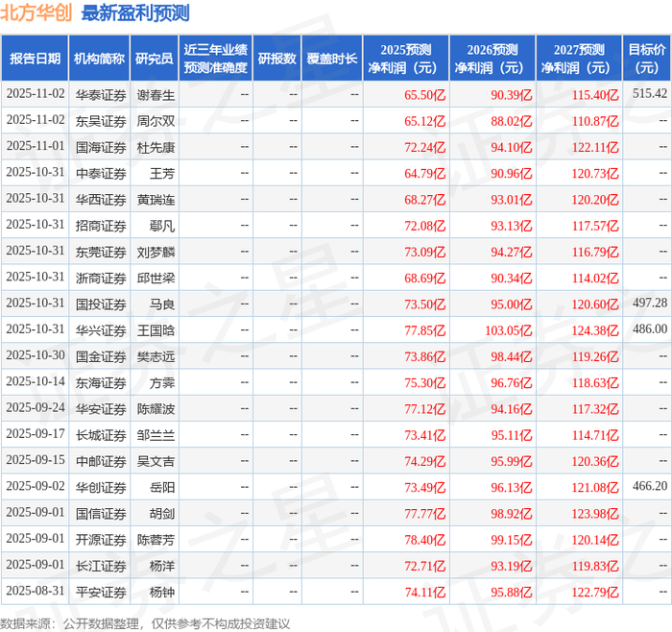Click the 2025-10-30 report date

tap(36, 355)
